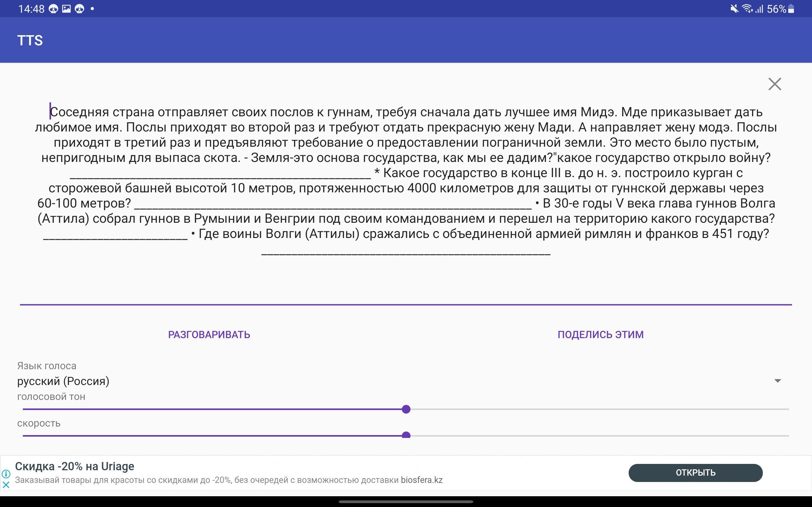Screen dimensions: 812x507
Task: Click the speed slider handle
Action: [x=406, y=435]
